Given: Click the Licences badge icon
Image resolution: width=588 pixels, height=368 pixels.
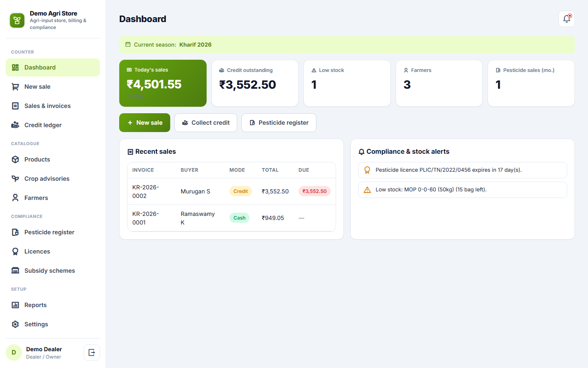Looking at the screenshot, I should tap(16, 251).
